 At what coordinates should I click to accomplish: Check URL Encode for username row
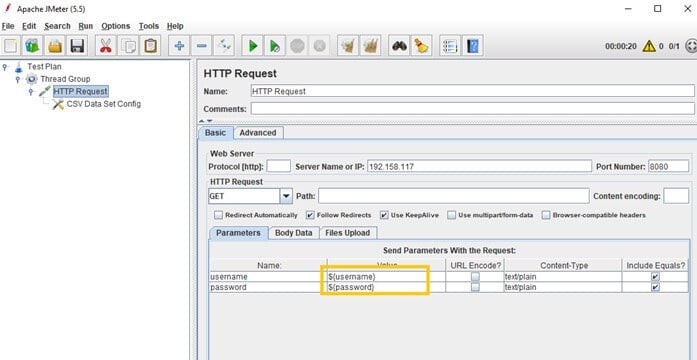476,276
